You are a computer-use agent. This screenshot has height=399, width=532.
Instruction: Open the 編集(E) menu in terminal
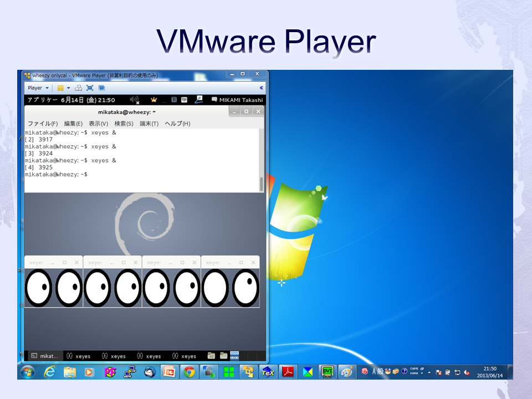73,124
